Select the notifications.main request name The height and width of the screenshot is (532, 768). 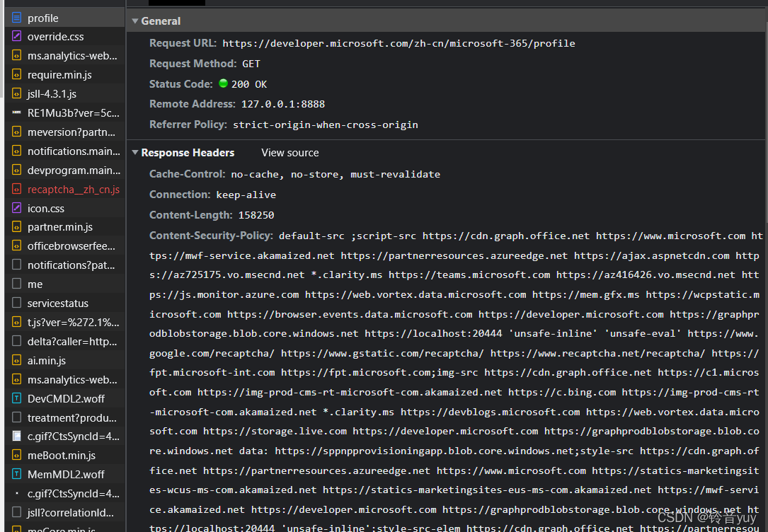coord(74,151)
